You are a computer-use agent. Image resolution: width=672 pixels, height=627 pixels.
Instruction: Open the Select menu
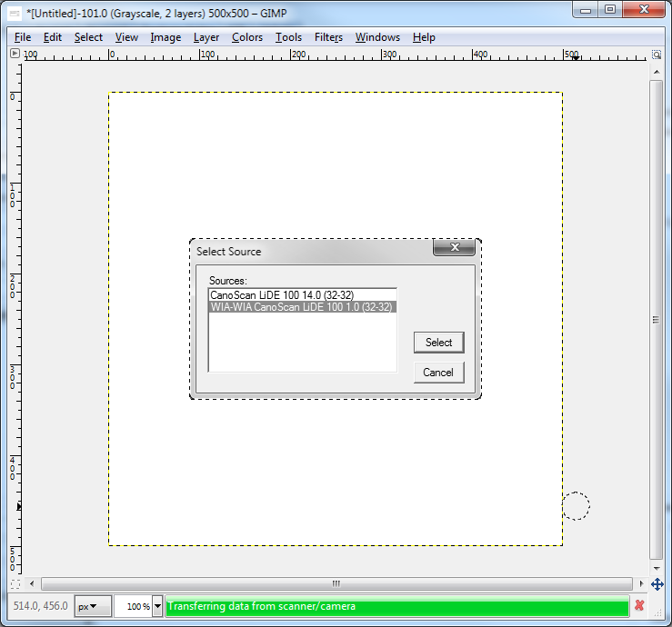88,37
